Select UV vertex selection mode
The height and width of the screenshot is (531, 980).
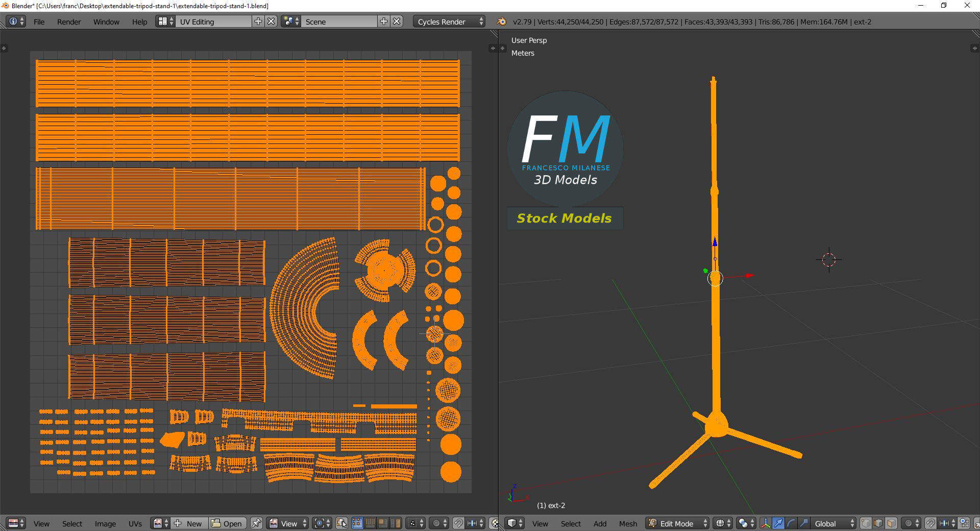click(357, 523)
